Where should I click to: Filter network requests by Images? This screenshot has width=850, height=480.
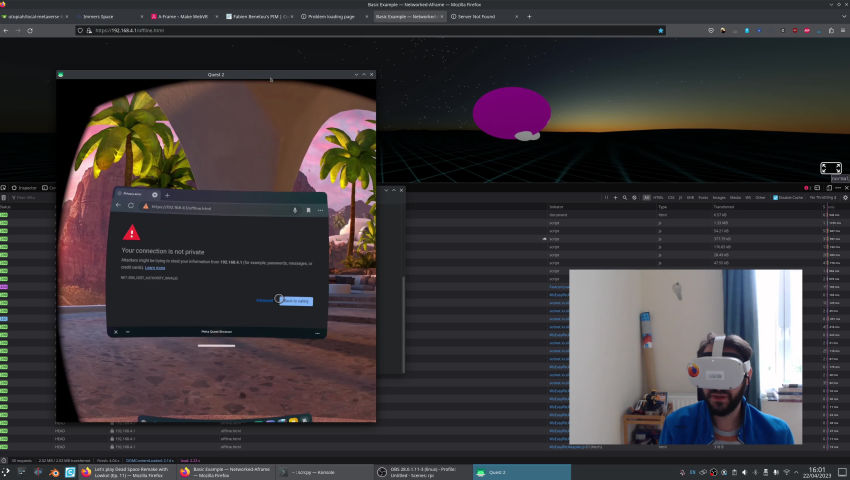point(719,197)
